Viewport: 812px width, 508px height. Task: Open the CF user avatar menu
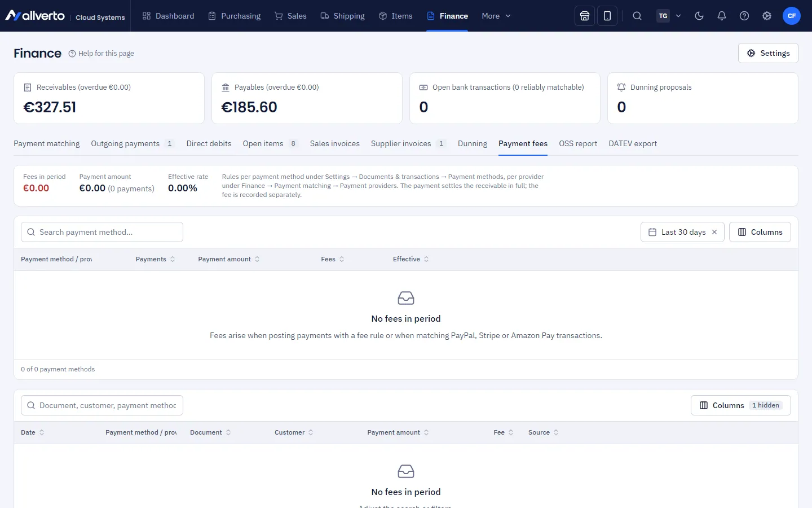point(792,16)
